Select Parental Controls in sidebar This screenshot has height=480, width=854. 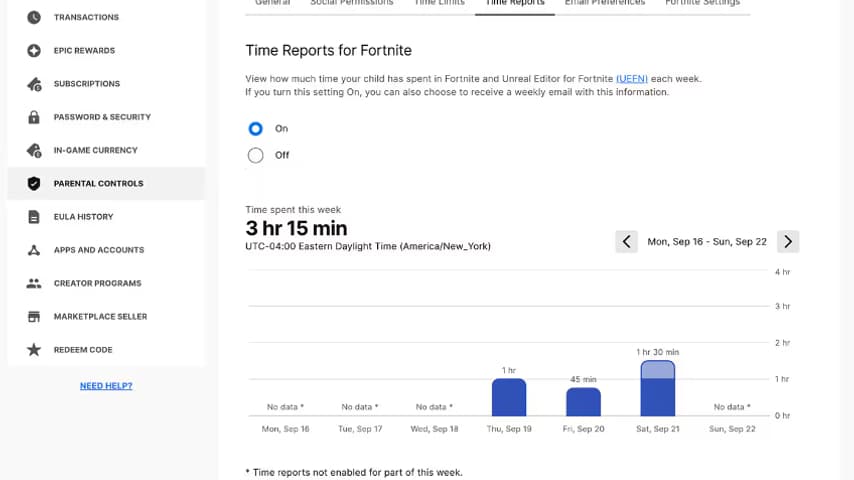[107, 184]
